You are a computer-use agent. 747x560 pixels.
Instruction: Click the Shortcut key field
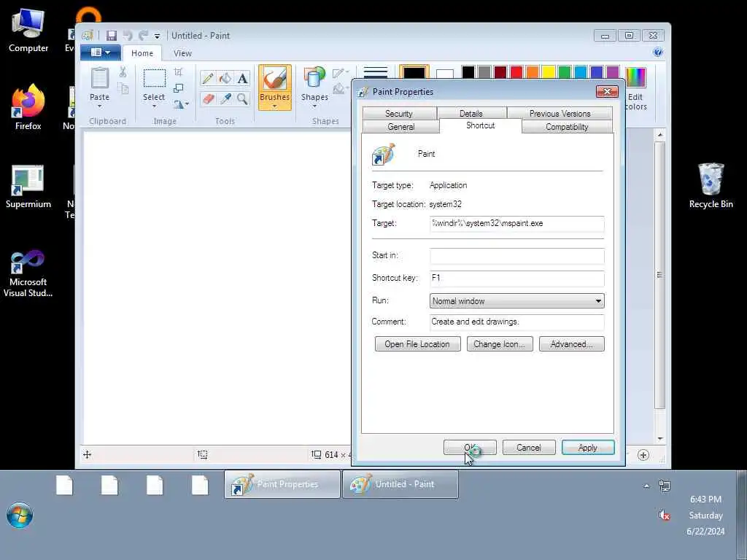(517, 279)
